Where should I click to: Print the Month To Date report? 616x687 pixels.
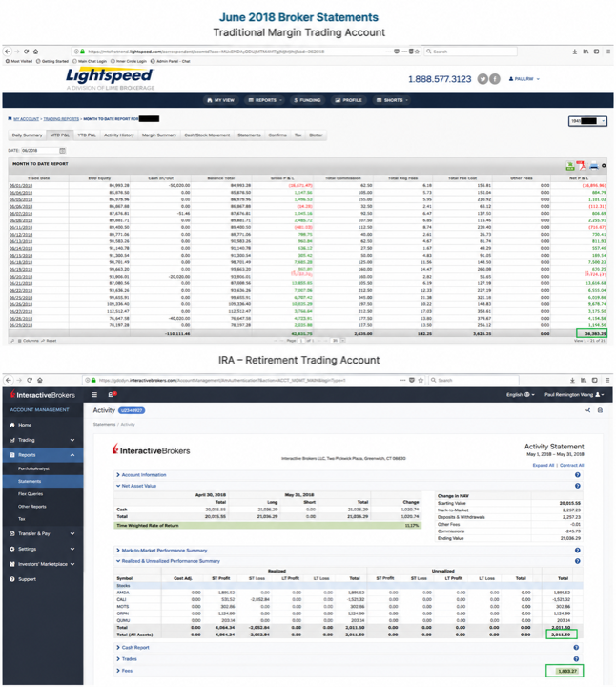pos(594,166)
